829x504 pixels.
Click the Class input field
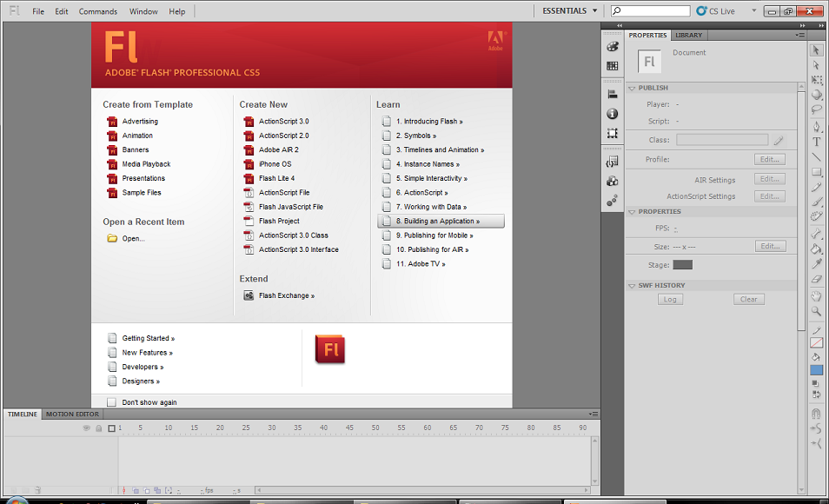[x=721, y=139]
